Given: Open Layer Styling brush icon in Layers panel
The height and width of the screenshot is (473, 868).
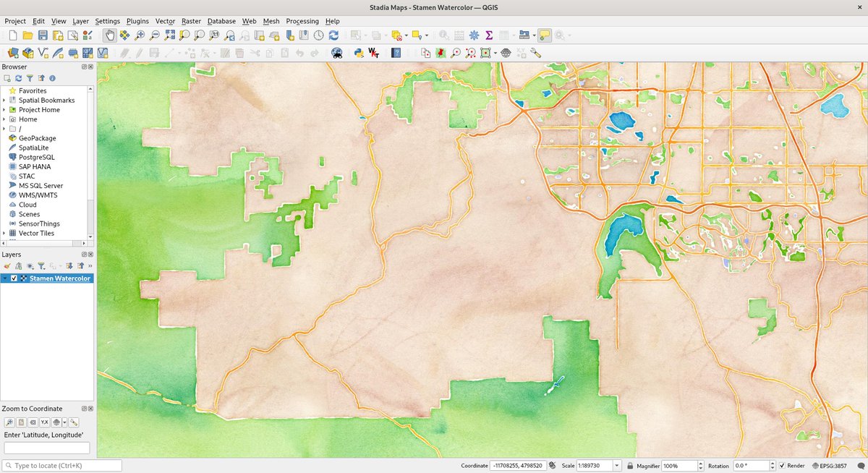Looking at the screenshot, I should click(7, 266).
